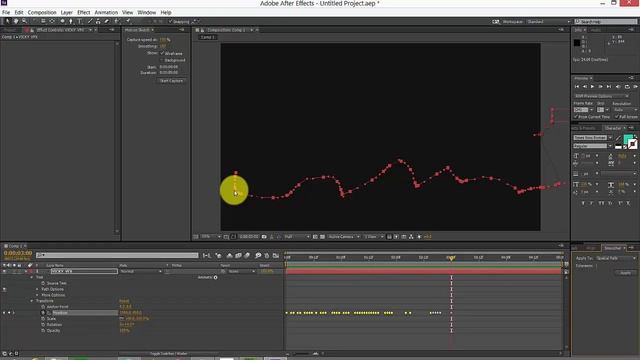Select the Pen tool
This screenshot has width=640, height=360.
[x=71, y=21]
